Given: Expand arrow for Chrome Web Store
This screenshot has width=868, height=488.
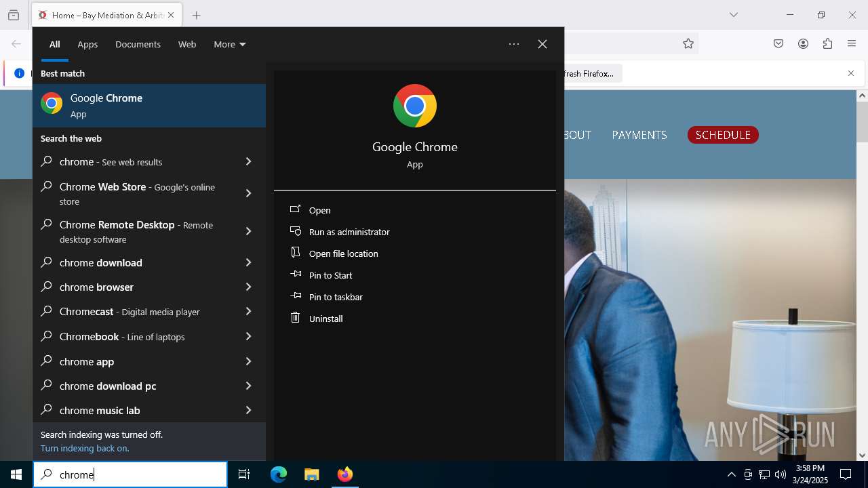Looking at the screenshot, I should (x=248, y=193).
